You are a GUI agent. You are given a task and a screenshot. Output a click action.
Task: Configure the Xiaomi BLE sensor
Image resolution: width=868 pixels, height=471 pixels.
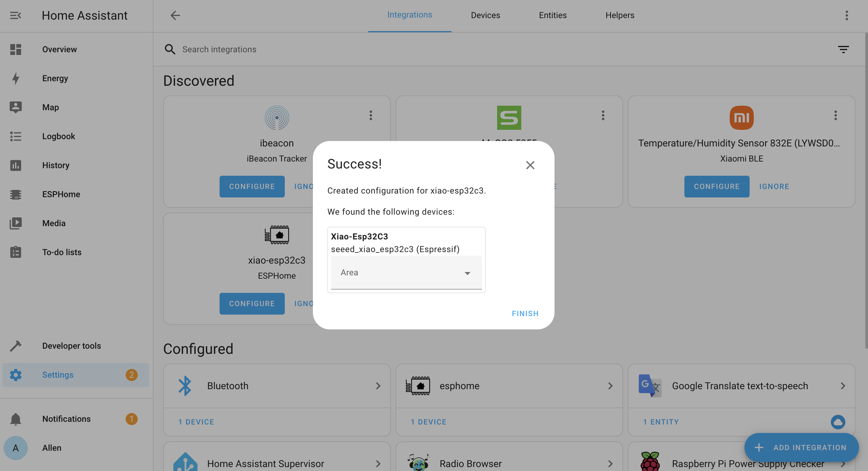click(717, 186)
